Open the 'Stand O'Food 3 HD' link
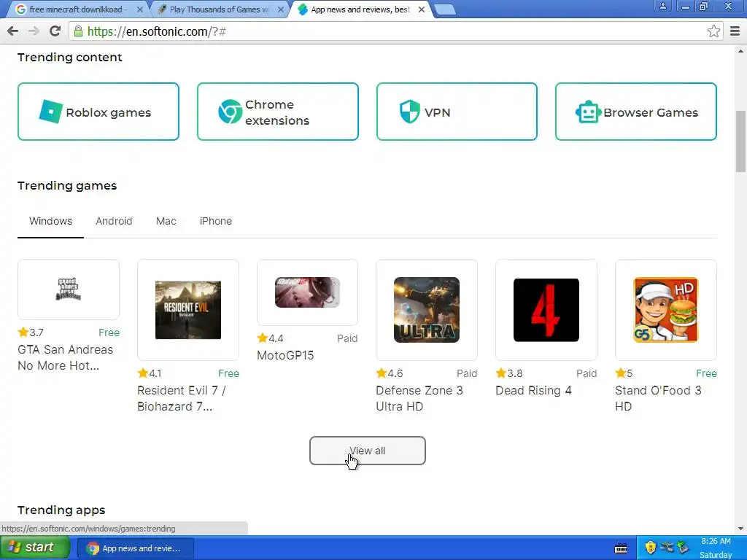This screenshot has width=747, height=560. (x=658, y=399)
